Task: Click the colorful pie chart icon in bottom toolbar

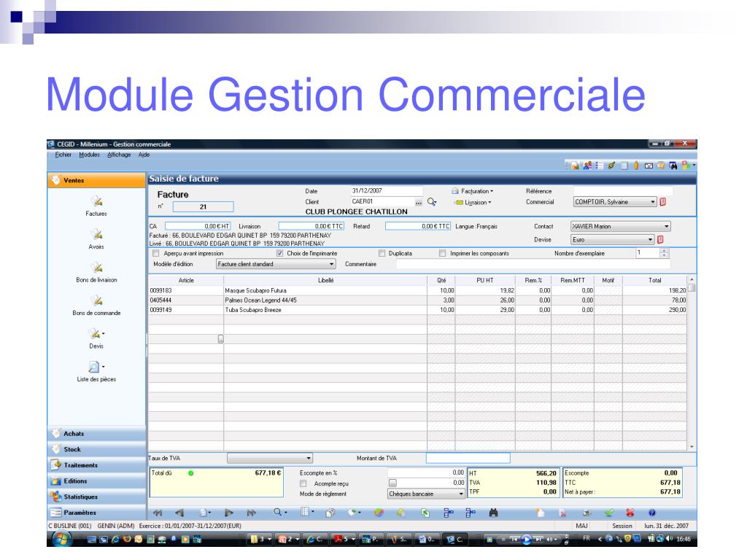Action: [x=379, y=513]
